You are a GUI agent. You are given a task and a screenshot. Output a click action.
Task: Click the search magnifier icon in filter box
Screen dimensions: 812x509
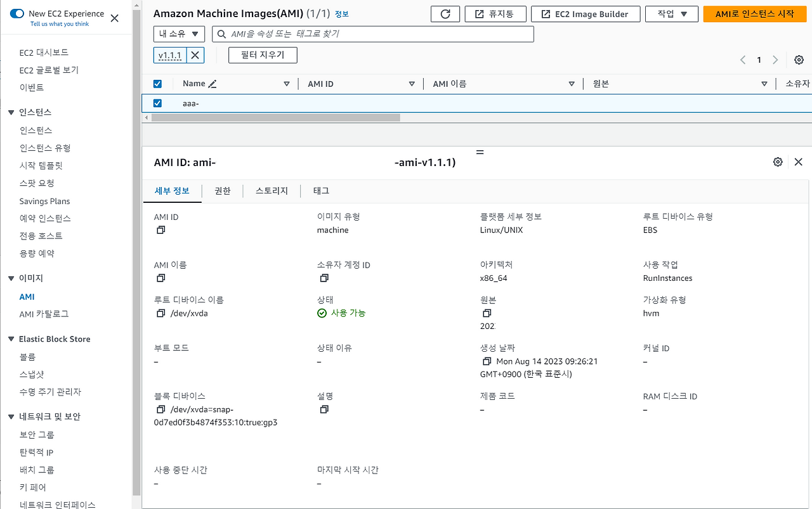click(x=222, y=34)
